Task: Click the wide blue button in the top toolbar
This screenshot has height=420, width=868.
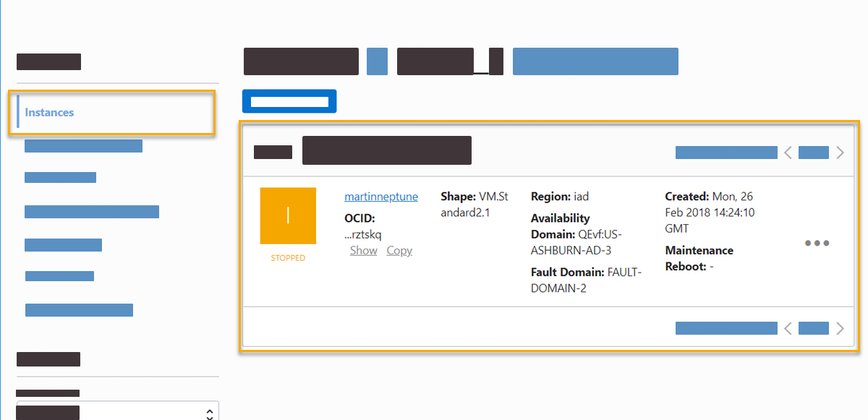Action: coord(595,61)
